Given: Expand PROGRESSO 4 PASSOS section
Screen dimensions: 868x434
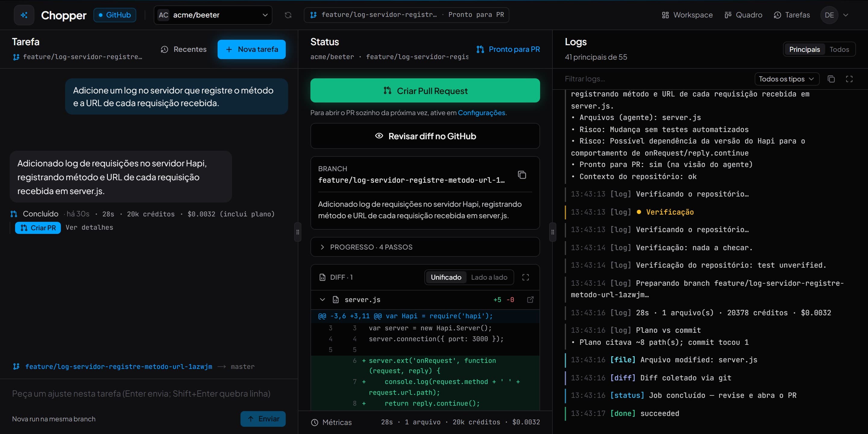Looking at the screenshot, I should click(x=425, y=247).
